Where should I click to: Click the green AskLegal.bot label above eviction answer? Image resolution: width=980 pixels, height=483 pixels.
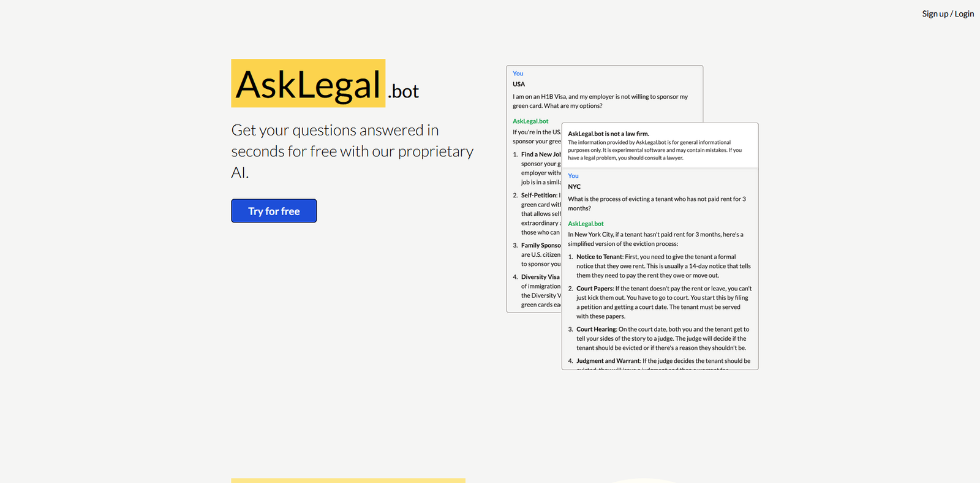click(x=586, y=224)
